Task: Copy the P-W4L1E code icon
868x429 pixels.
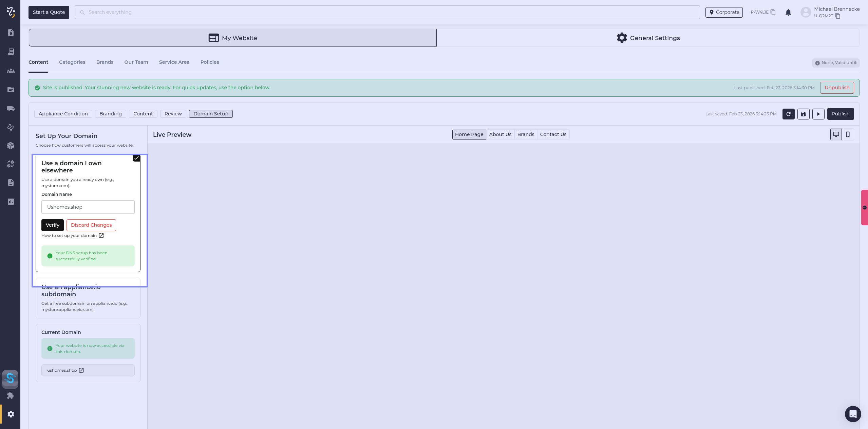Action: pos(773,13)
